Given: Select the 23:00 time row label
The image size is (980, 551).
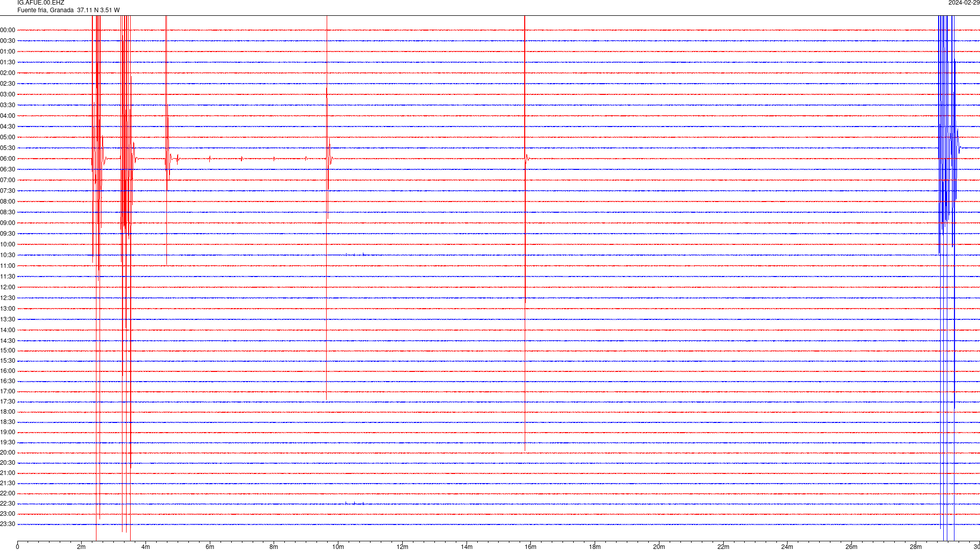Looking at the screenshot, I should 8,514.
